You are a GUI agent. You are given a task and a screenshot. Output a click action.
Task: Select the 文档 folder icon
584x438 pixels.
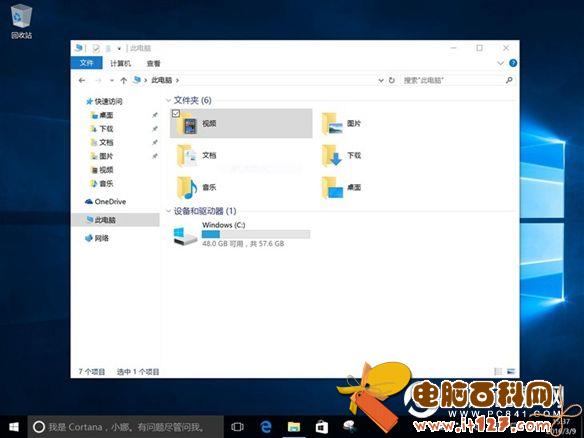187,156
